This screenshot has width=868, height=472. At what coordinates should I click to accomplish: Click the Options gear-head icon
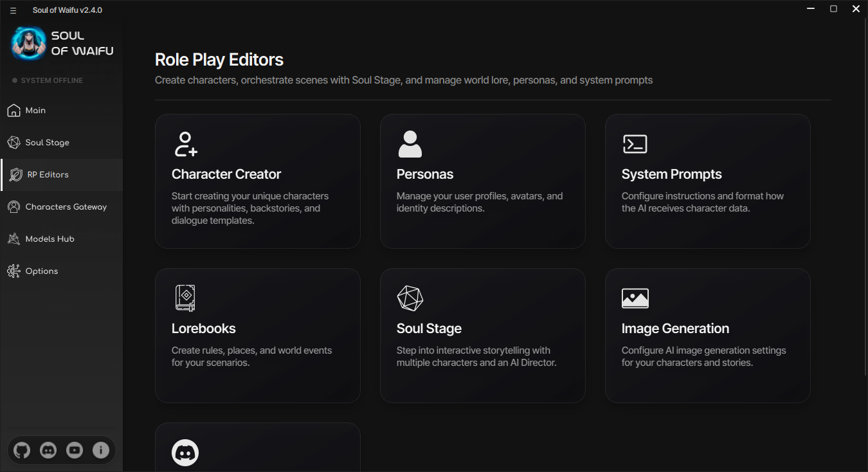point(14,271)
